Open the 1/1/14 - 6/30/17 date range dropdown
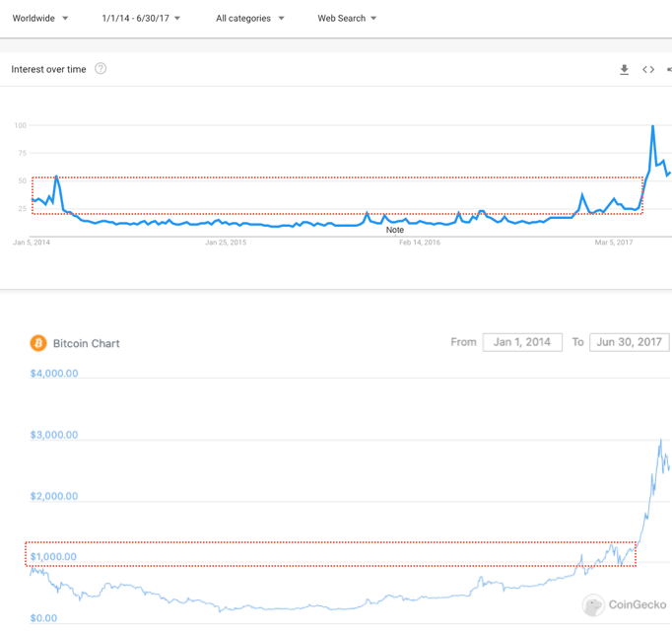The width and height of the screenshot is (672, 633). [141, 19]
